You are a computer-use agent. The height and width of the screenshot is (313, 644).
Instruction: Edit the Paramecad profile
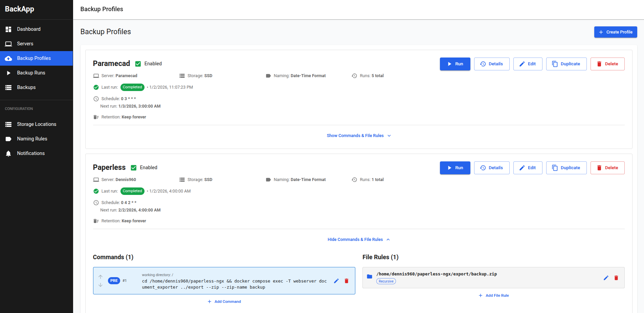(x=528, y=64)
